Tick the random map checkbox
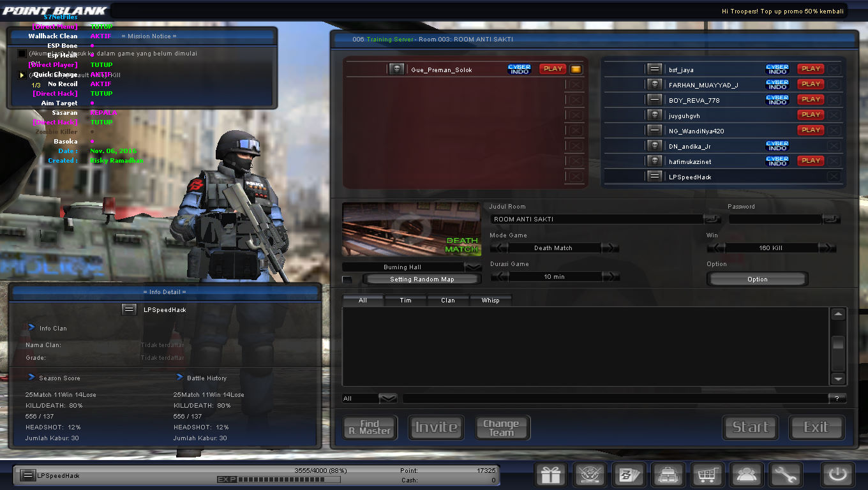The image size is (868, 490). (347, 279)
